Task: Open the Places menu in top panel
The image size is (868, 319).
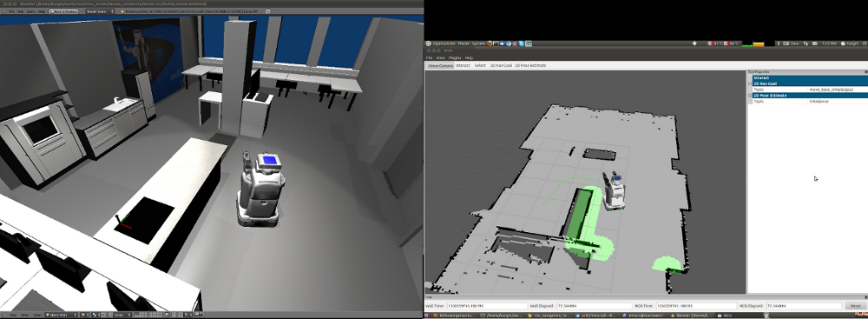Action: point(464,43)
